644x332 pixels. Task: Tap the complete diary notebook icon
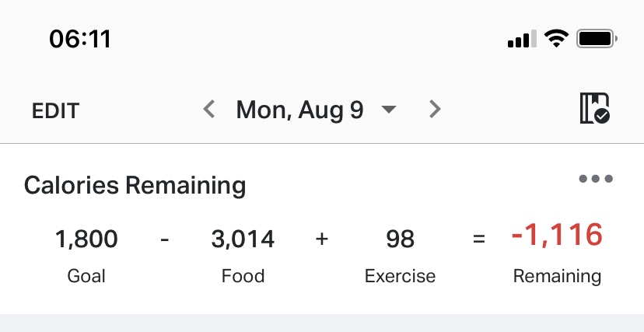click(x=594, y=109)
